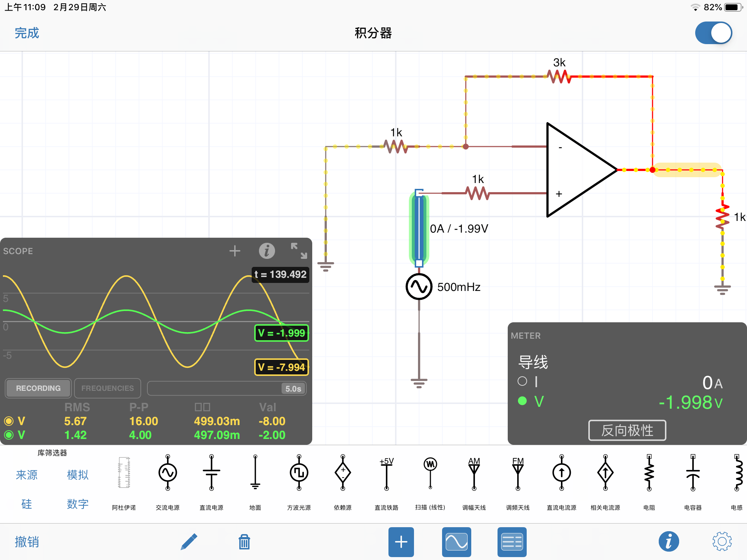The height and width of the screenshot is (560, 747).
Task: Select the square wave source (方波光源)
Action: (299, 473)
